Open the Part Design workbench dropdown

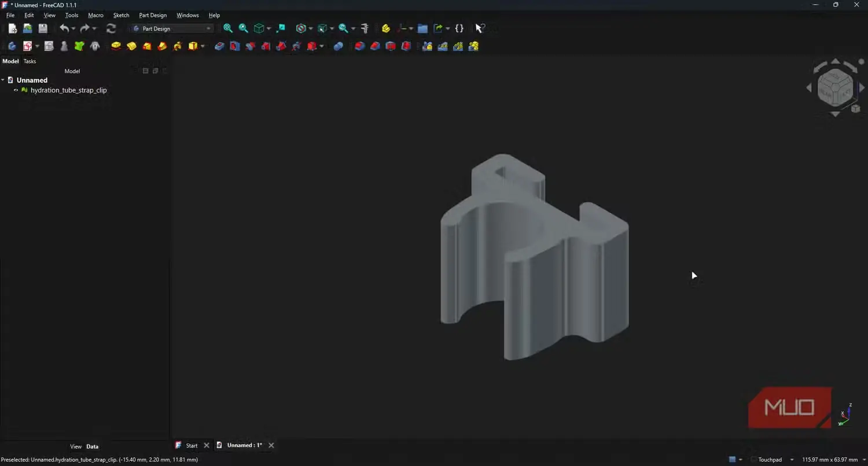172,28
